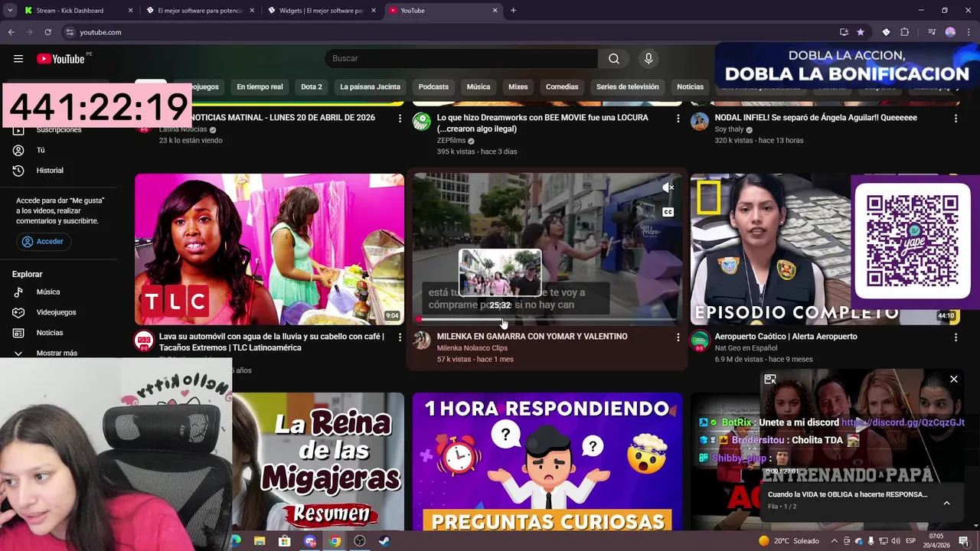Go back with the browser back arrow
The image size is (980, 551).
point(11,32)
